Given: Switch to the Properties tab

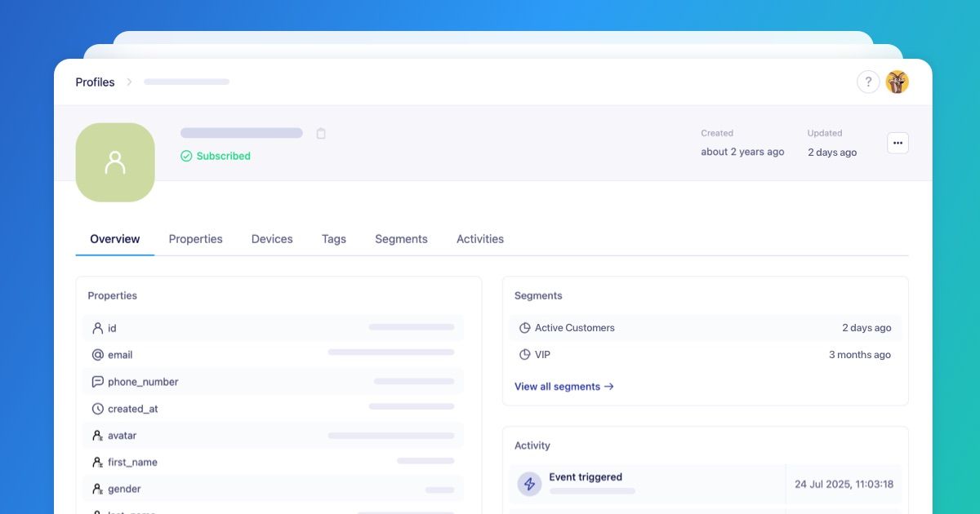Looking at the screenshot, I should [x=196, y=239].
